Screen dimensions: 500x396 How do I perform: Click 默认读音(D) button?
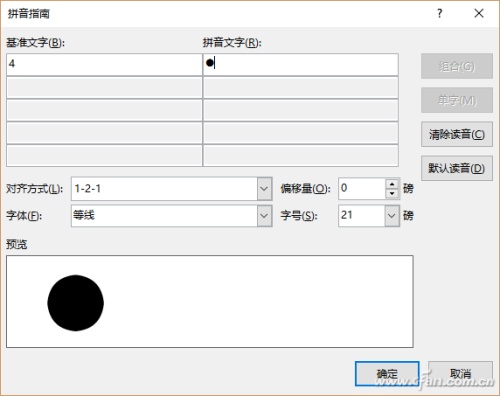(x=457, y=168)
